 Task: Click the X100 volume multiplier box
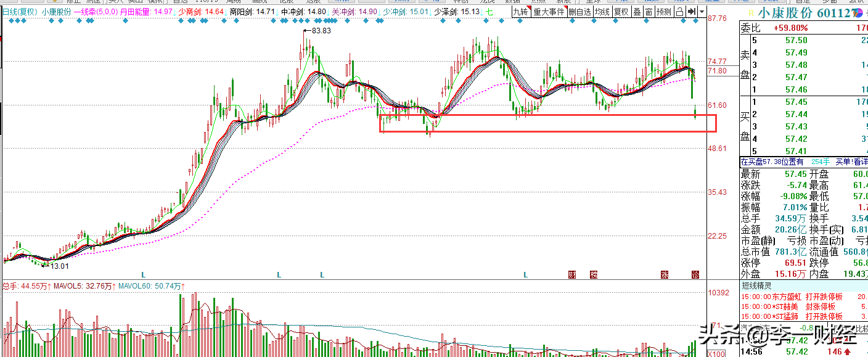pos(716,353)
